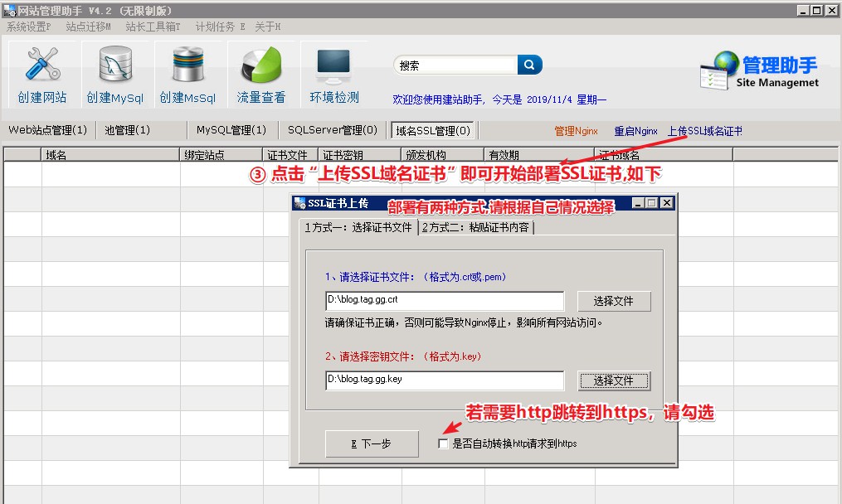This screenshot has height=504, width=842.
Task: Enable auto-convert http requests to https checkbox
Action: tap(443, 443)
